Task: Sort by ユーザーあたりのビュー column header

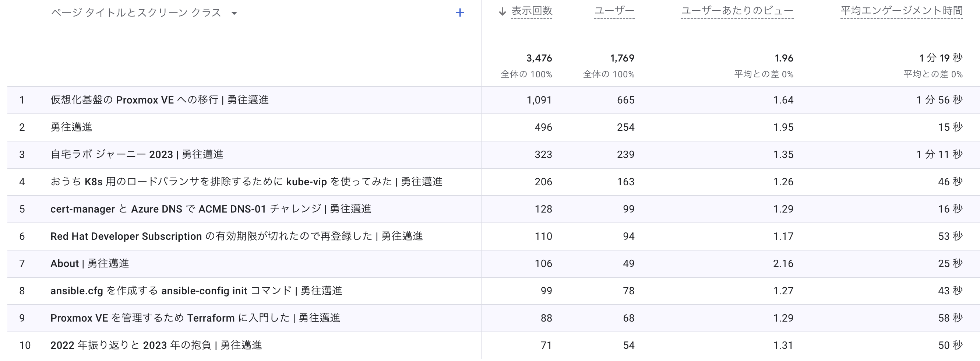Action: (x=737, y=11)
